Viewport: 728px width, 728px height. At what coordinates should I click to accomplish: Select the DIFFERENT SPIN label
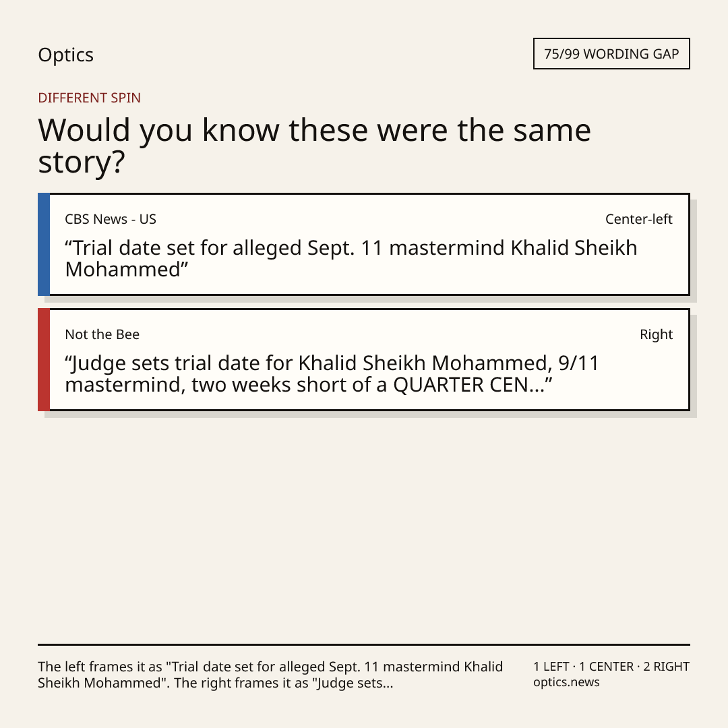coord(89,98)
